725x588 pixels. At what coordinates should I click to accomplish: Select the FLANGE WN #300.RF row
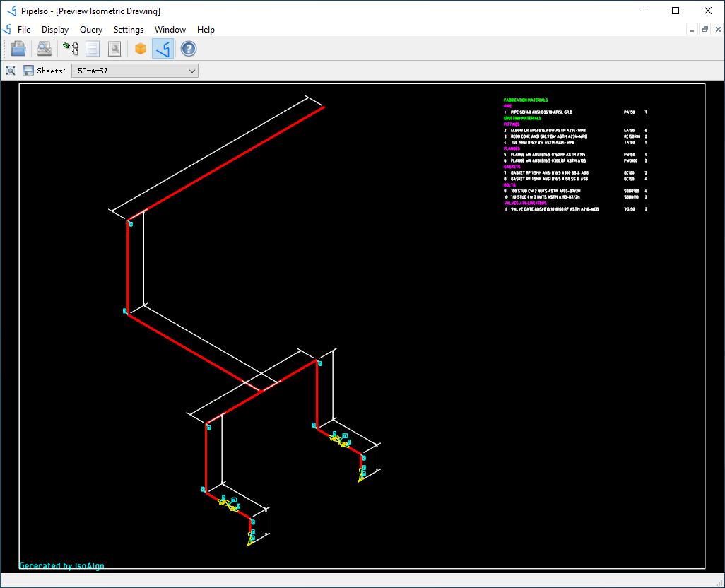coord(575,160)
